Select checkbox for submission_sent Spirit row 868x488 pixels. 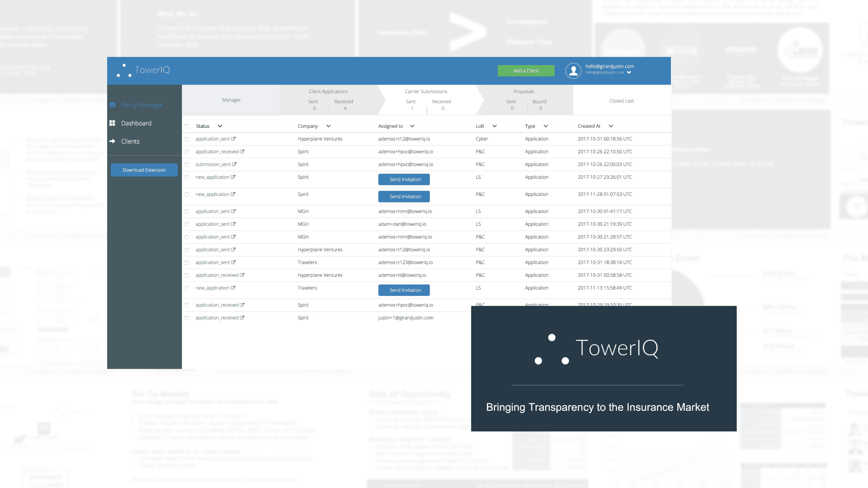point(187,165)
